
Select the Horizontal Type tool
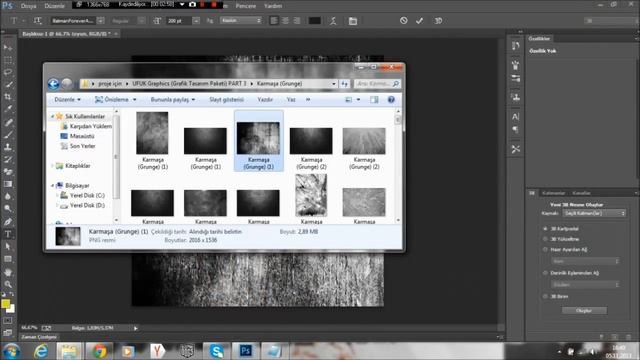point(8,234)
